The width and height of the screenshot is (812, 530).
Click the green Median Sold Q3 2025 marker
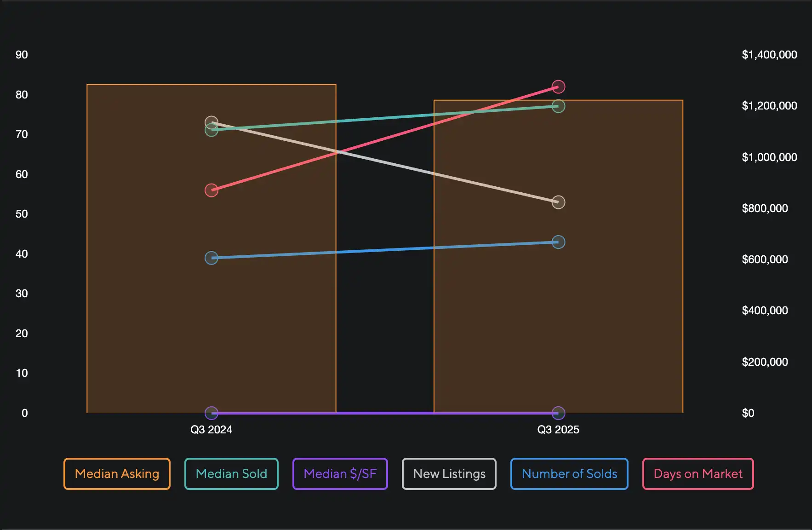(x=558, y=106)
